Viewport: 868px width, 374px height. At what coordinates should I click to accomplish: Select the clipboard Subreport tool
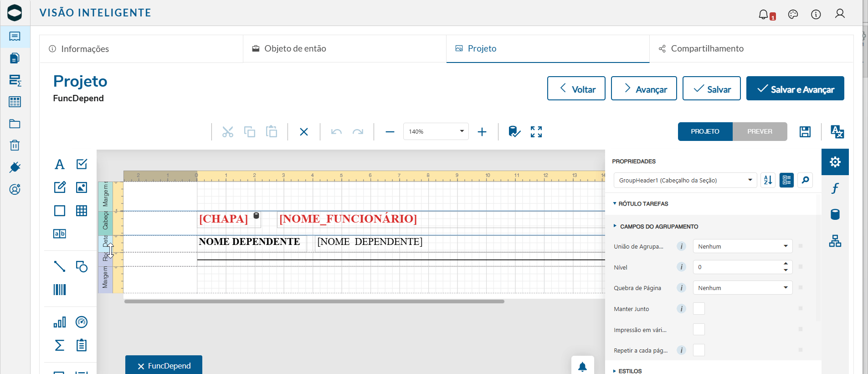click(x=82, y=345)
